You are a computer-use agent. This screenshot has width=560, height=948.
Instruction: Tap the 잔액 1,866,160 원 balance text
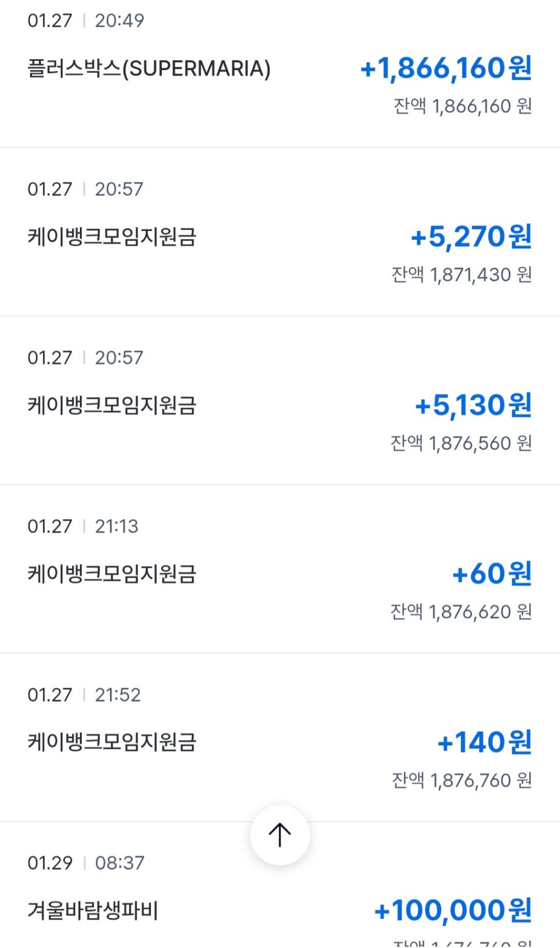tap(462, 106)
